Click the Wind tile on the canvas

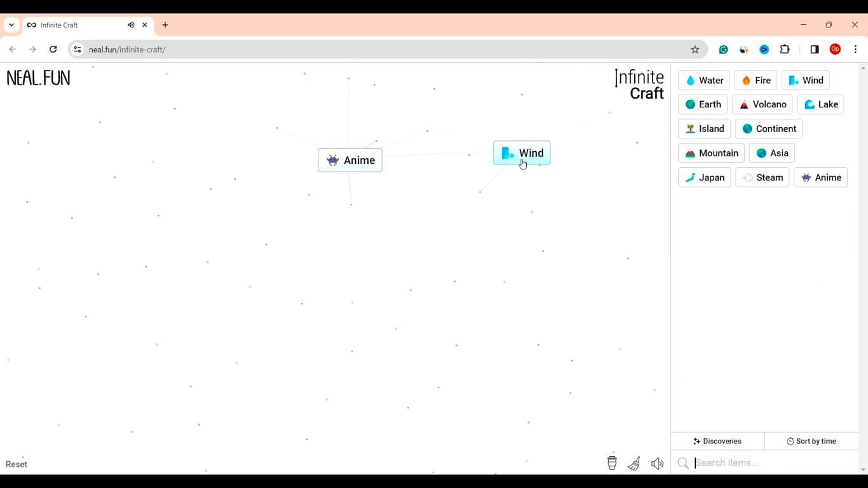coord(522,153)
